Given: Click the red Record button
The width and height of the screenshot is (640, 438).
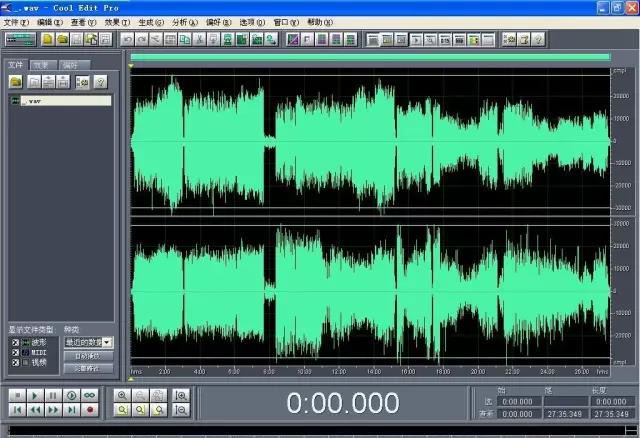Looking at the screenshot, I should coord(89,409).
